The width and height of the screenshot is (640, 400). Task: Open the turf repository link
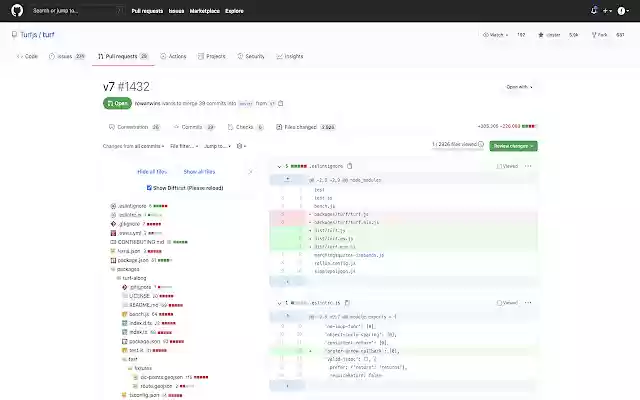pos(48,35)
